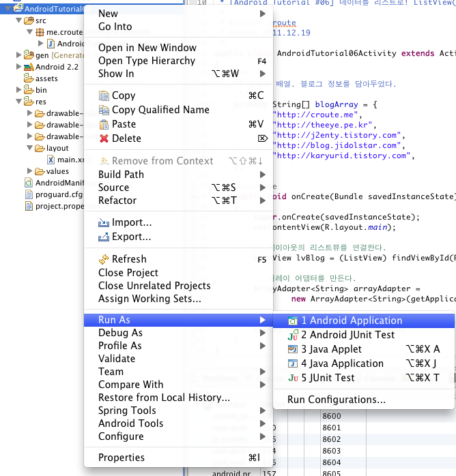Select Open in New Window
The height and width of the screenshot is (476, 456).
pyautogui.click(x=179, y=48)
